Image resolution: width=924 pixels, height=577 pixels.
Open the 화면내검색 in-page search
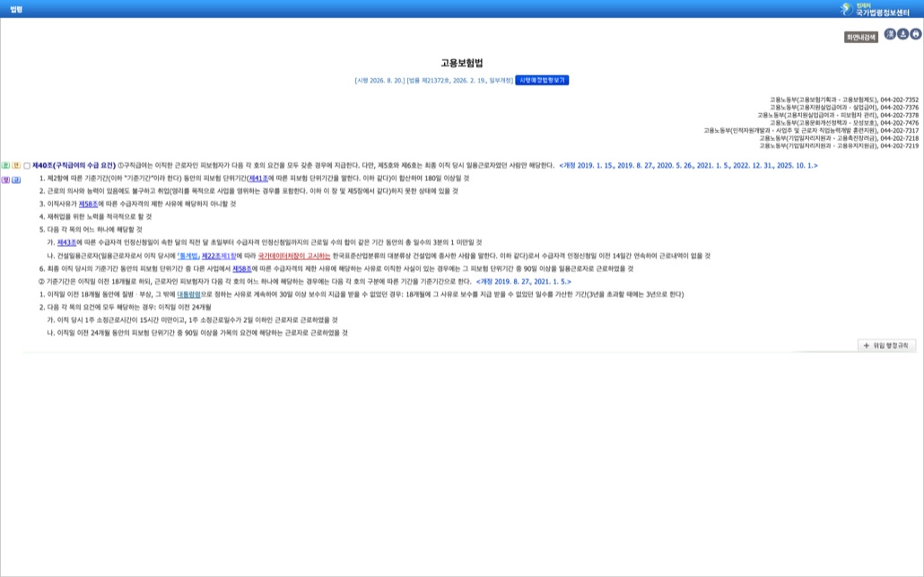(861, 37)
